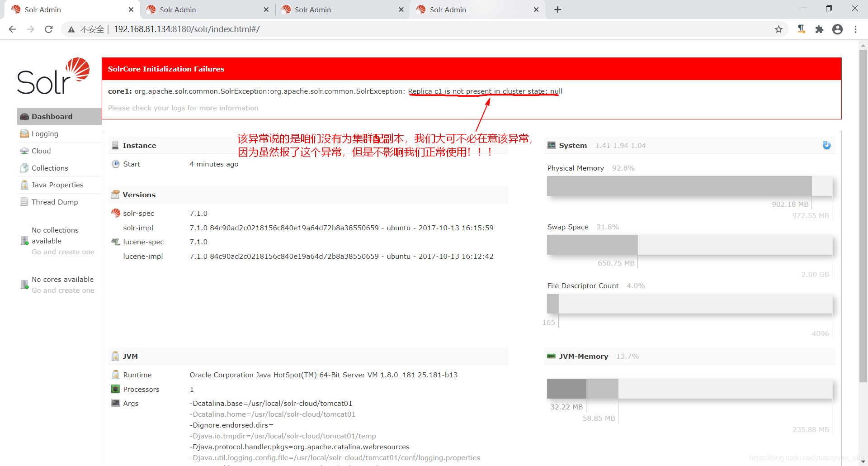Viewport: 868px width, 466px height.
Task: Open the Dashboard menu item
Action: coord(59,117)
